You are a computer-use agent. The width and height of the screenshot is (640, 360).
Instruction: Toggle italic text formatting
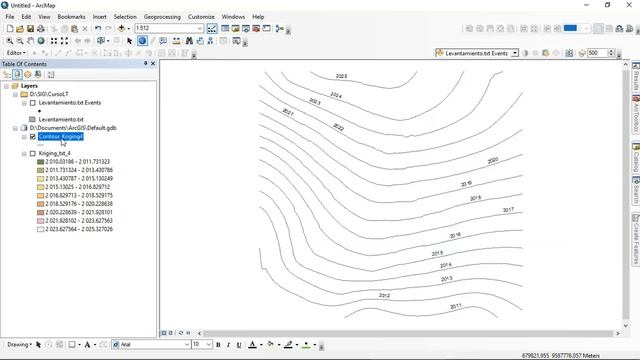click(228, 345)
